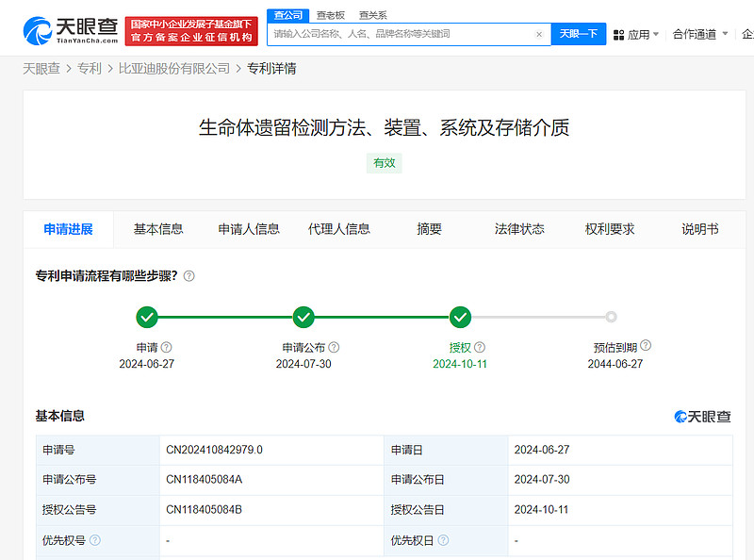Open 比亚迪股份有限公司 breadcrumb link
Screen dimensions: 754x560
[x=174, y=69]
